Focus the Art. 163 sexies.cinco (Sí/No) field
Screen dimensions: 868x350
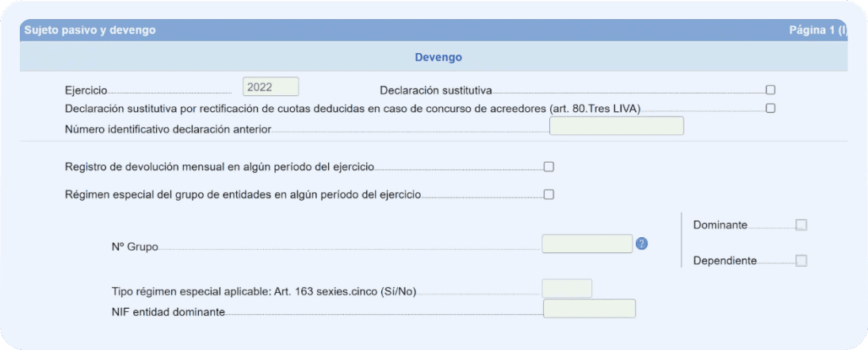point(567,288)
